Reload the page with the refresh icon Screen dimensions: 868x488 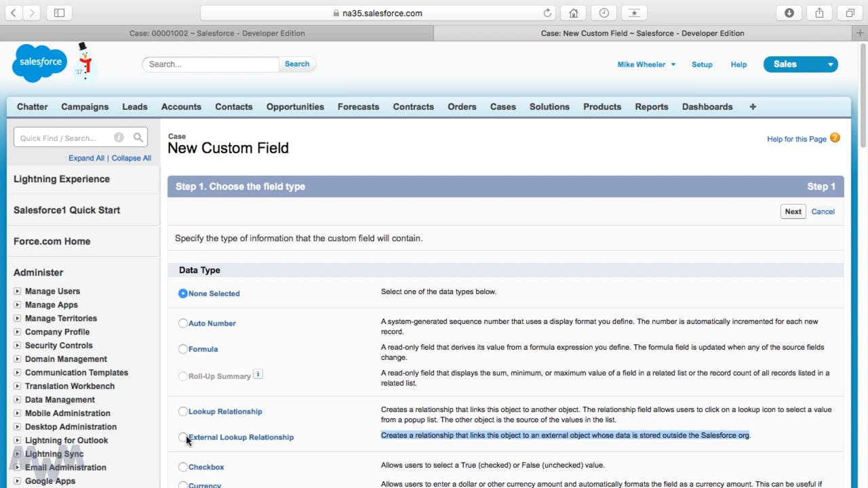coord(548,13)
